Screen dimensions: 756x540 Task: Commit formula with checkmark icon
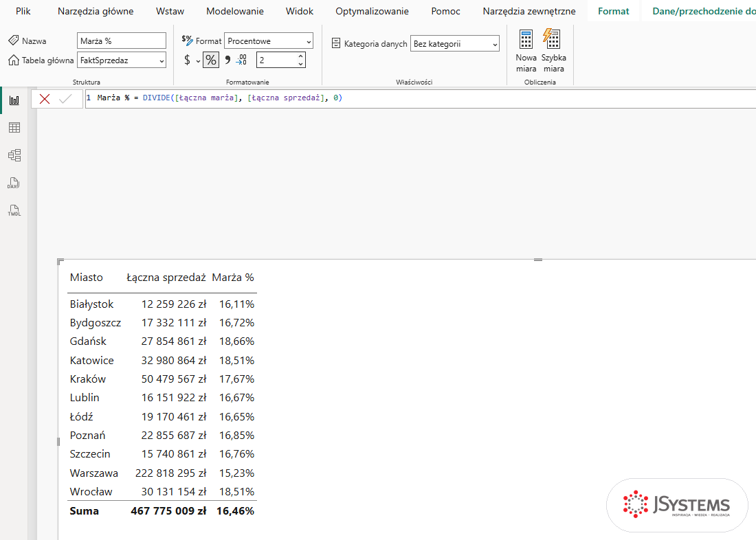pyautogui.click(x=65, y=99)
